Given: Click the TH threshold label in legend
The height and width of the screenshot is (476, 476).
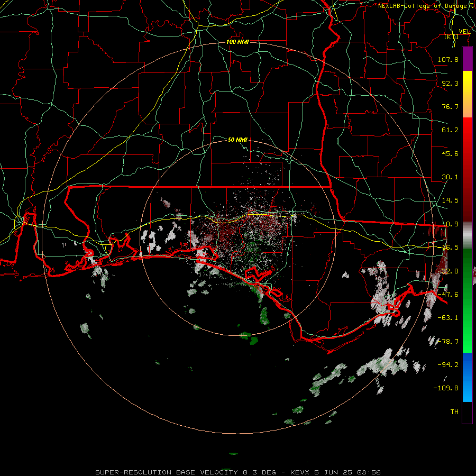Looking at the screenshot, I should 454,412.
